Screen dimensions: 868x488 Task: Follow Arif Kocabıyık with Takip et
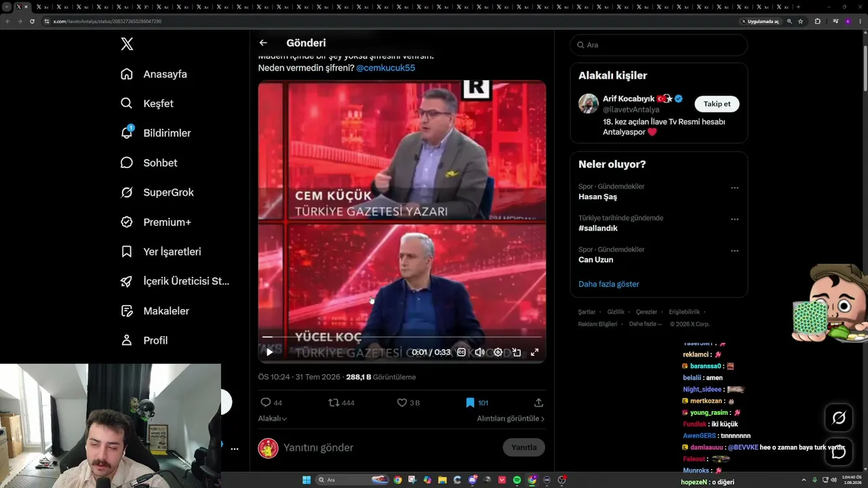tap(717, 104)
